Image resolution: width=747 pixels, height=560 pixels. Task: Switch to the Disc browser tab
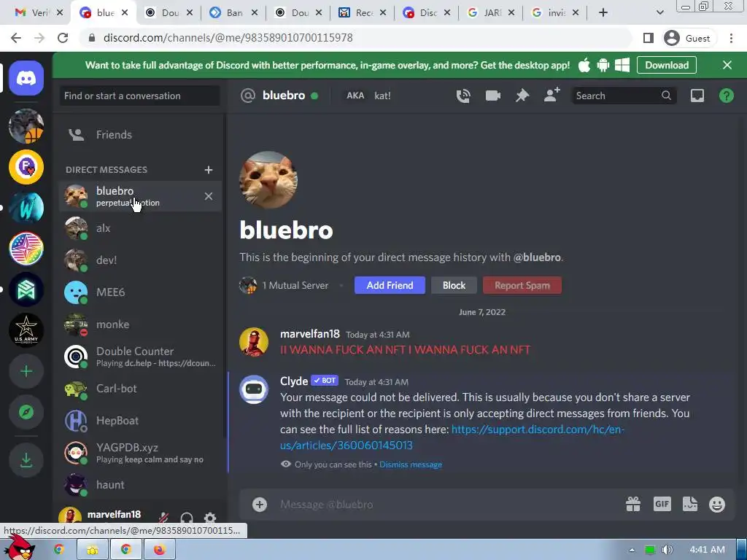click(x=427, y=13)
